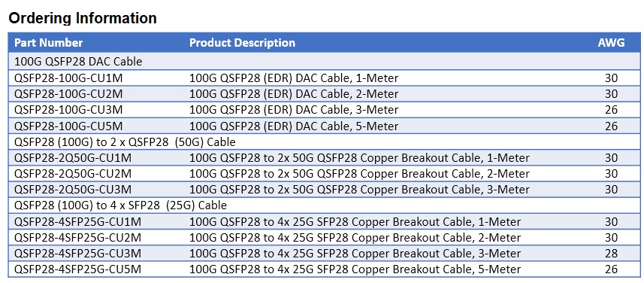Select part number QSFP28-2Q50G-CU3M
644x283 pixels.
click(x=73, y=190)
